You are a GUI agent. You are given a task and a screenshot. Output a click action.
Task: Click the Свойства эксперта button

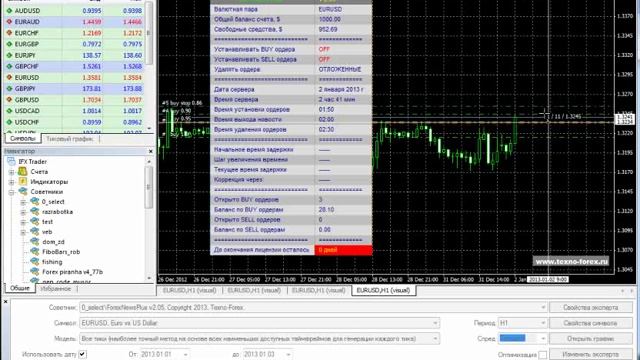tap(591, 307)
